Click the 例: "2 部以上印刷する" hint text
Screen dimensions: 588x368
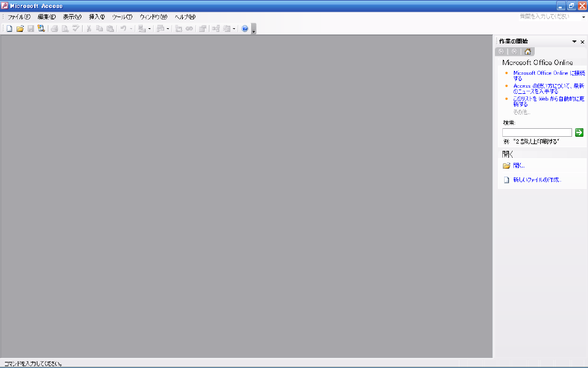point(531,142)
